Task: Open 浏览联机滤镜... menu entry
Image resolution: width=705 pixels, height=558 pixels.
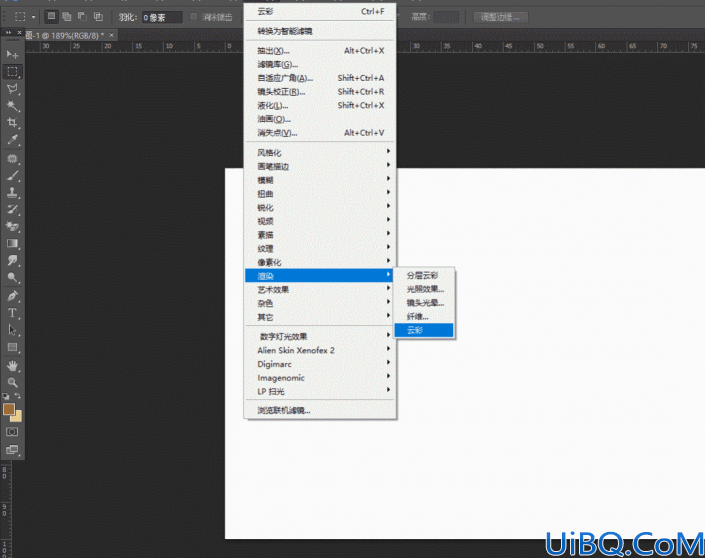Action: 320,410
